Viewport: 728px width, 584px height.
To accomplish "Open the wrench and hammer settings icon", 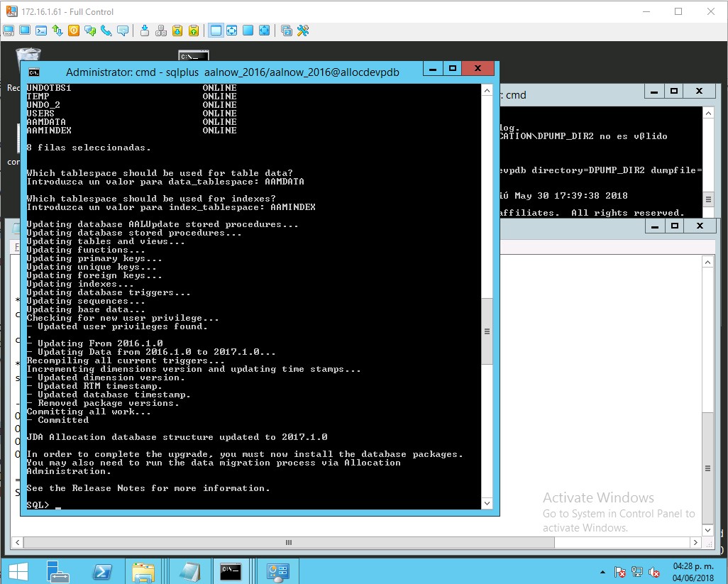I will click(303, 31).
